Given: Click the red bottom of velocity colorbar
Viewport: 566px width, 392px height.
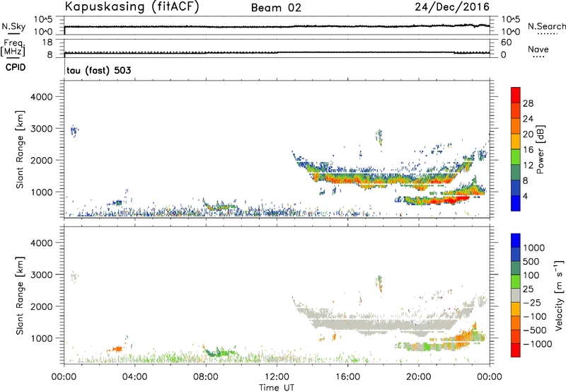Looking at the screenshot, I should (516, 350).
